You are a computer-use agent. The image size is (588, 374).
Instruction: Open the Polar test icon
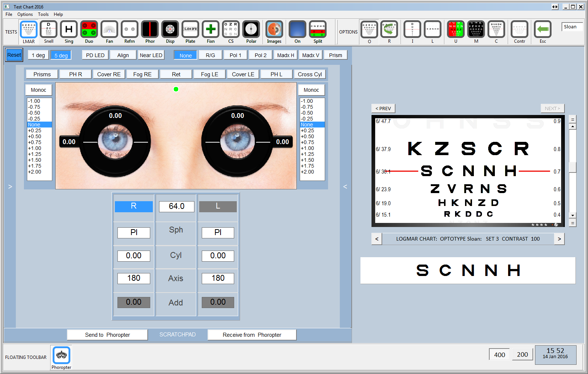[251, 29]
